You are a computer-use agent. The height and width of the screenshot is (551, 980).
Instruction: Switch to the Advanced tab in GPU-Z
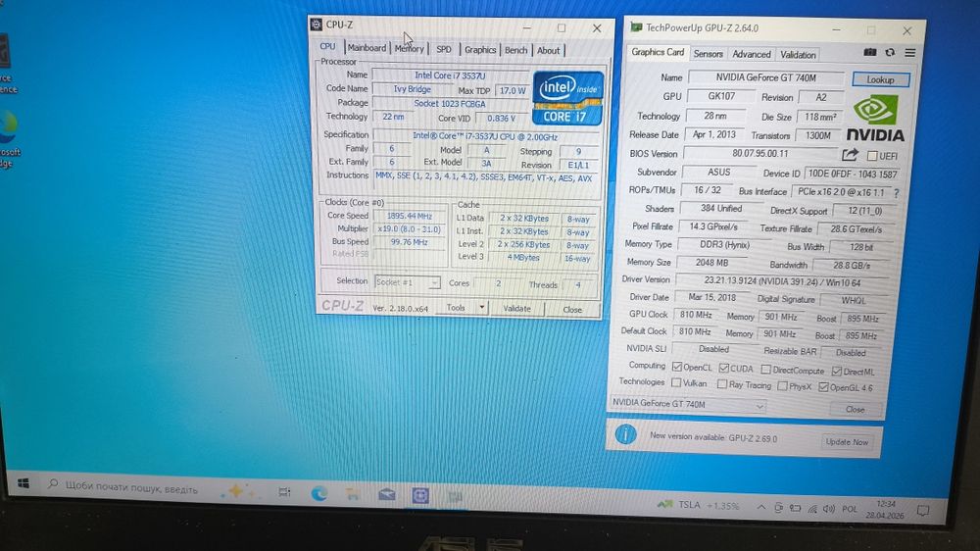(x=752, y=54)
